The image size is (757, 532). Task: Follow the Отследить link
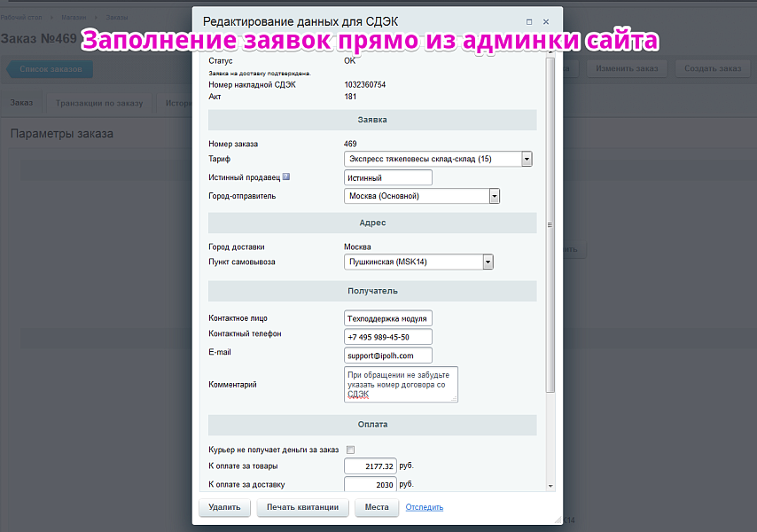(x=424, y=507)
